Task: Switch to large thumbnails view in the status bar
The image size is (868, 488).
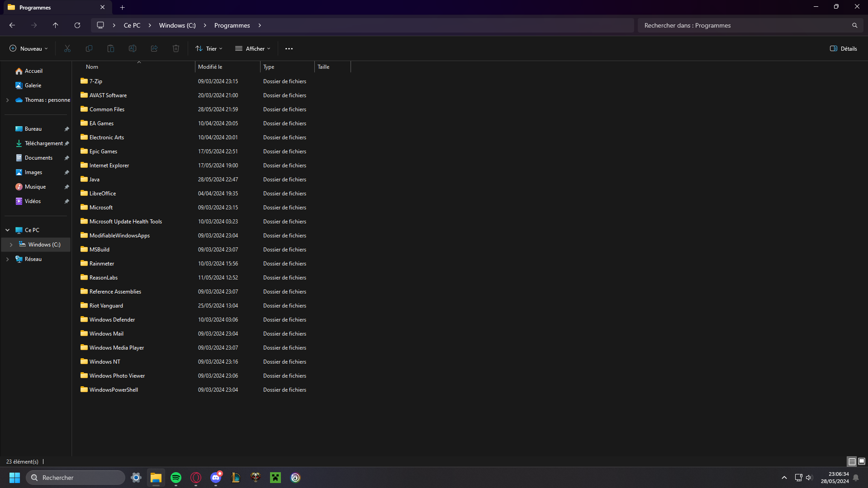Action: (862, 461)
